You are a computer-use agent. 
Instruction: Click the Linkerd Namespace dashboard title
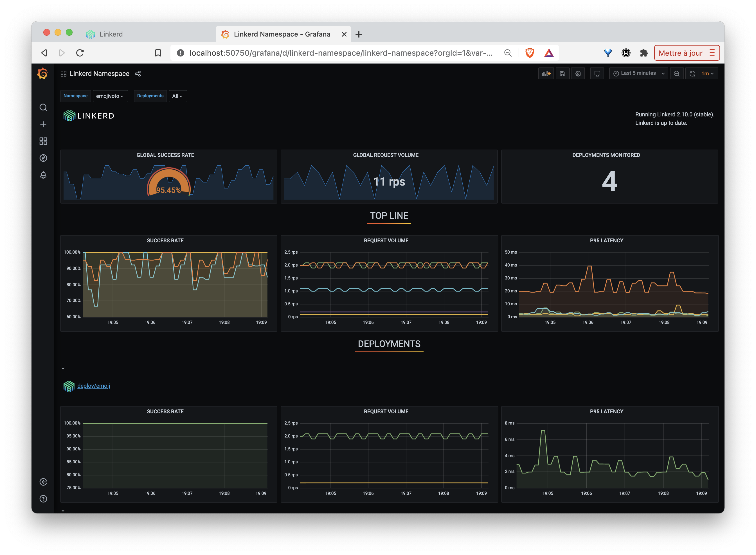point(100,74)
